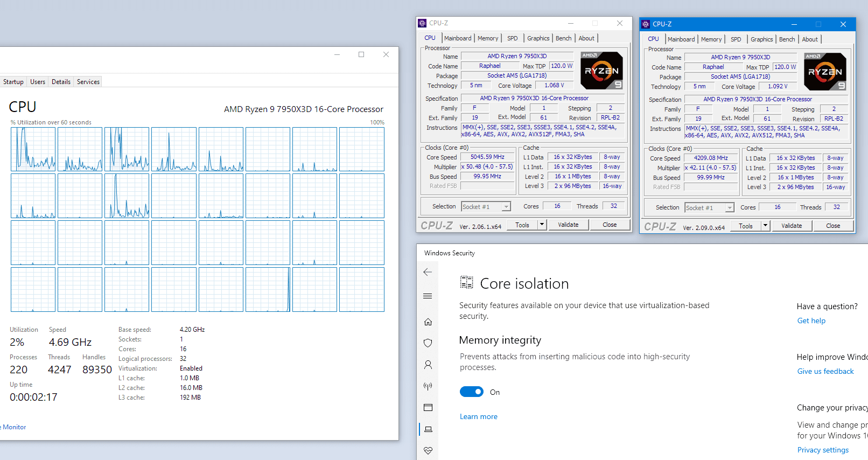Image resolution: width=868 pixels, height=460 pixels.
Task: Click the Get help link
Action: point(811,320)
